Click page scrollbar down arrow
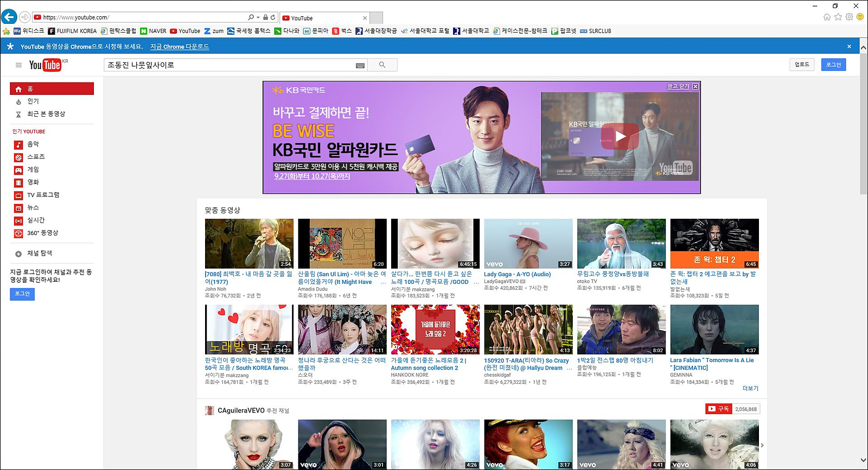This screenshot has height=470, width=868. pos(863,460)
